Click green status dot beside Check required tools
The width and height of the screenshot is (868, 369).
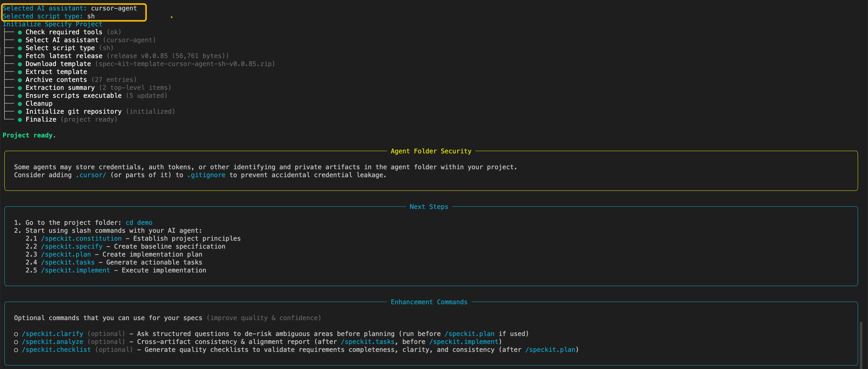[20, 32]
